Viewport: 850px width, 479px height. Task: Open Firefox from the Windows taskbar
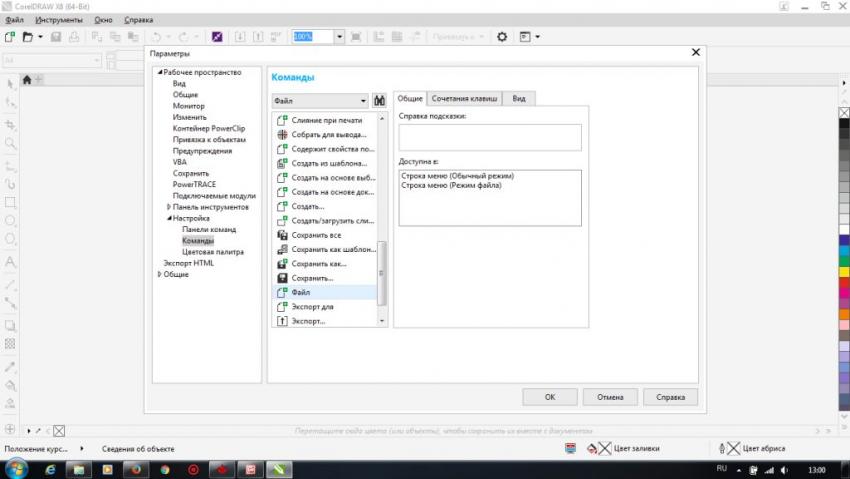coord(136,468)
